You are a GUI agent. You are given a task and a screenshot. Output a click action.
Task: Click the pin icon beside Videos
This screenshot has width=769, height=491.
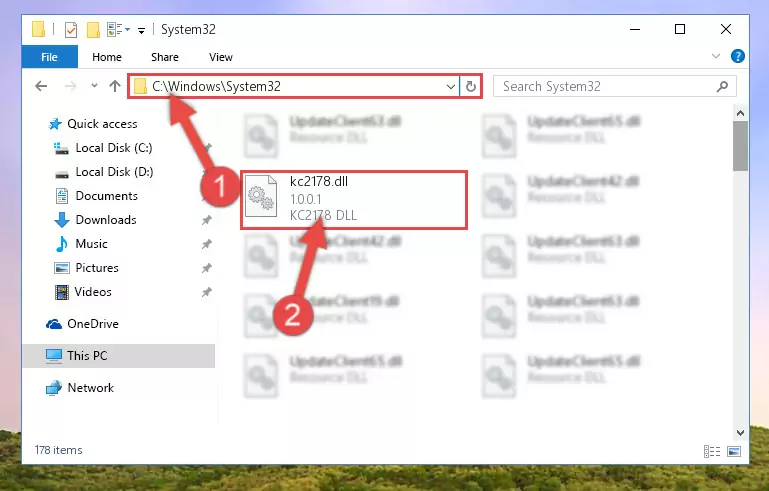pos(206,292)
